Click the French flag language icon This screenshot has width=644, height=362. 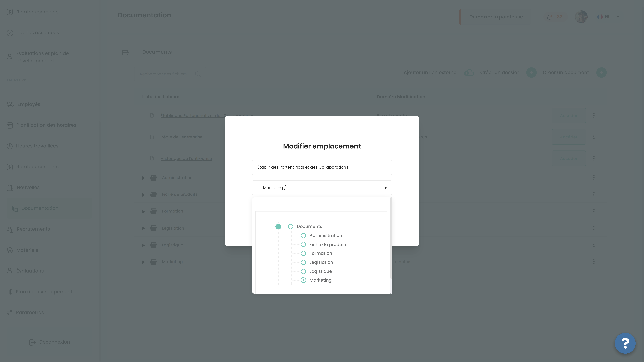(x=600, y=17)
